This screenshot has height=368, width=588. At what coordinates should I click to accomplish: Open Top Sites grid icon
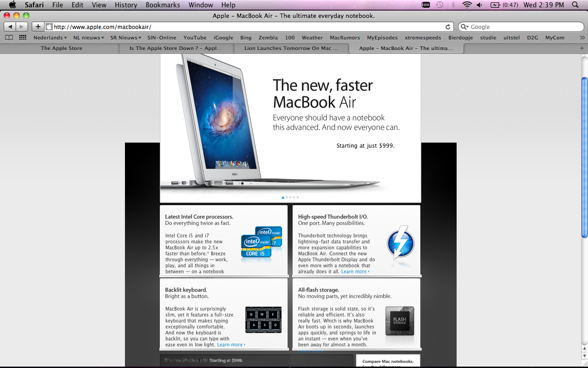[23, 38]
